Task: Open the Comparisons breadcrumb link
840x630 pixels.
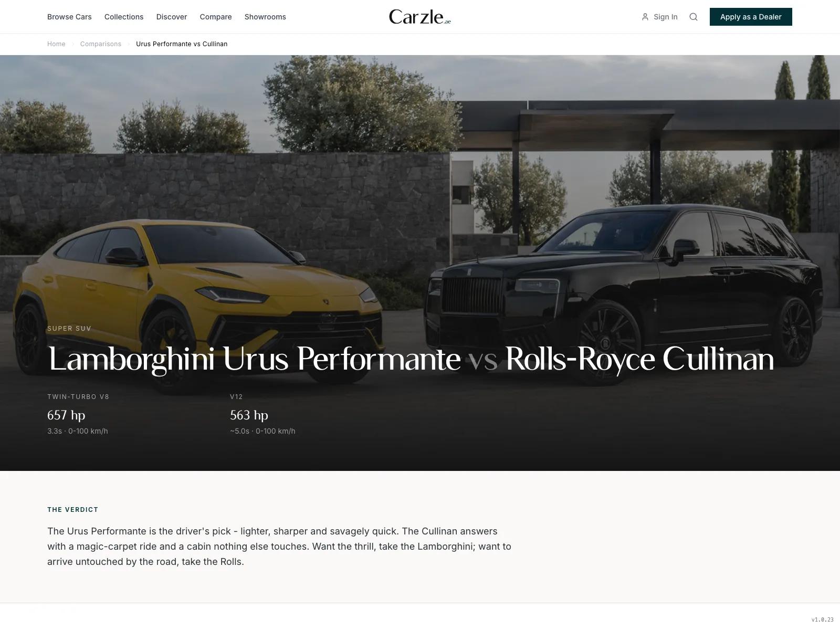Action: tap(101, 44)
